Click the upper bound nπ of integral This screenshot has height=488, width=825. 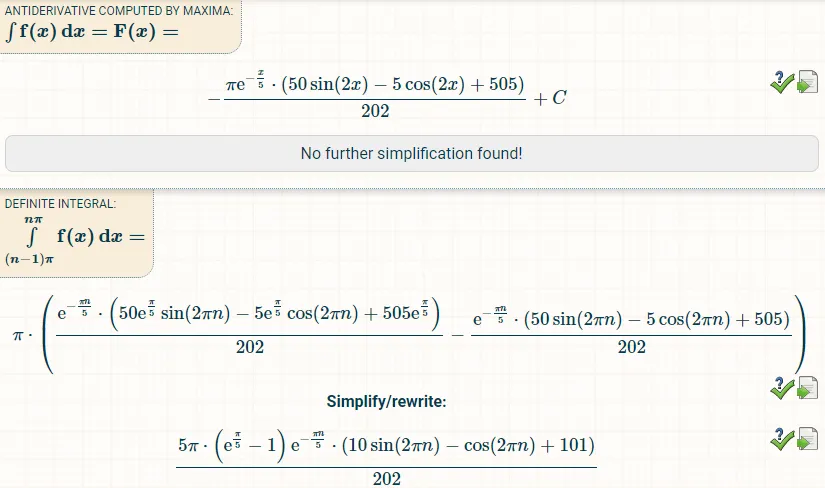(33, 220)
